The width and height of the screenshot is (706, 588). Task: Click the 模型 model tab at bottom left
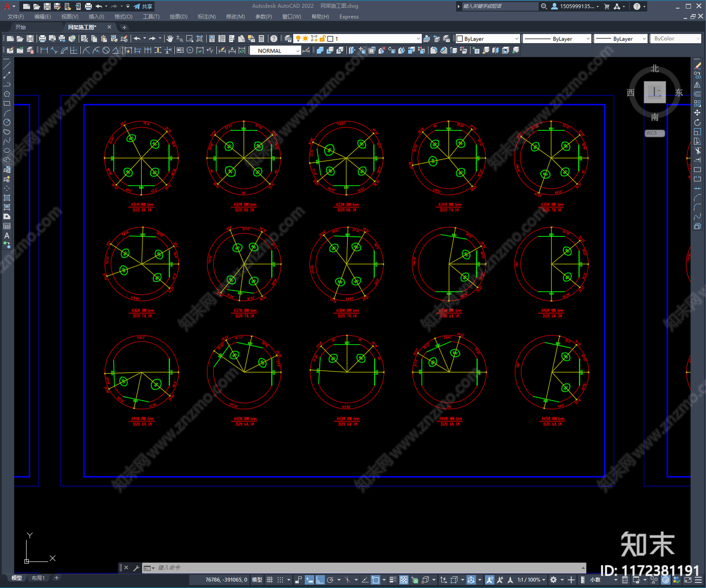[x=17, y=578]
